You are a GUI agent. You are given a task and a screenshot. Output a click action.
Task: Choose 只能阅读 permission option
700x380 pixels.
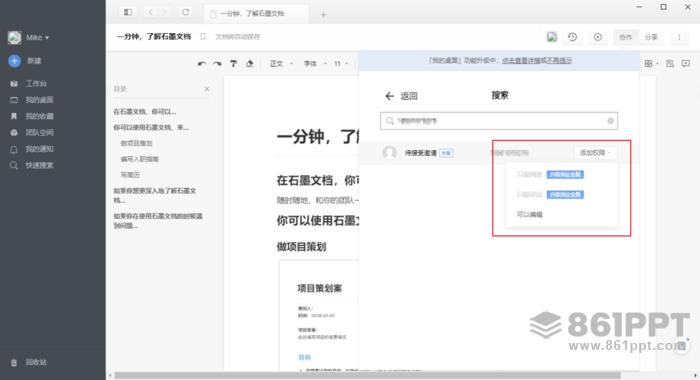(x=529, y=175)
